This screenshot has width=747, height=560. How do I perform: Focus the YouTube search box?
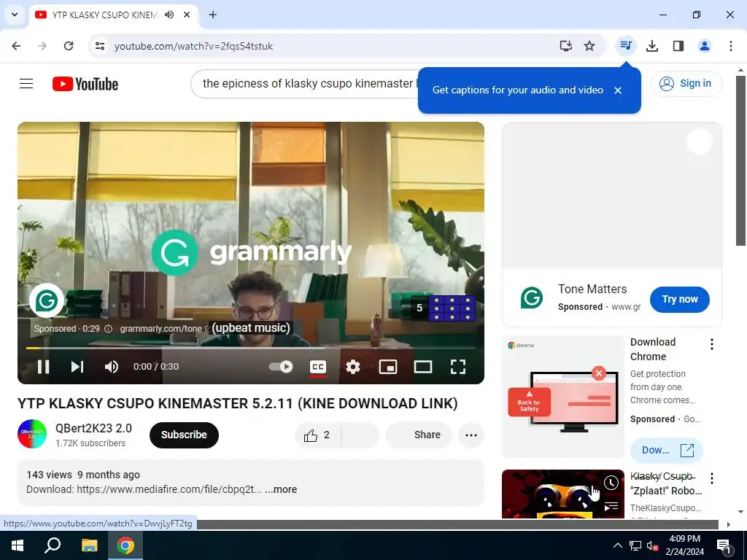[305, 84]
